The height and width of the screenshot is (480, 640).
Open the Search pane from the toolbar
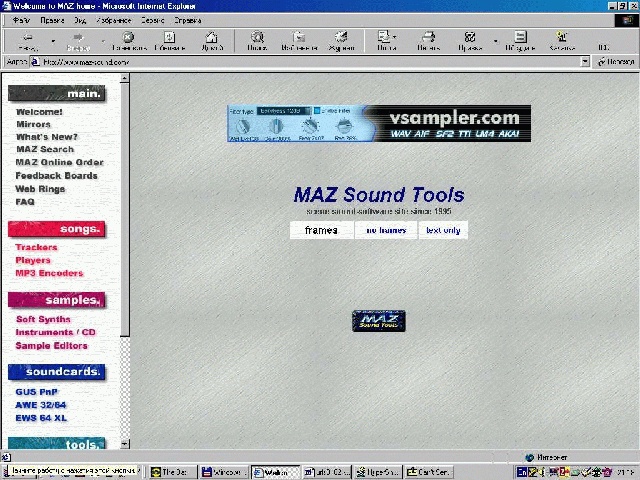257,41
